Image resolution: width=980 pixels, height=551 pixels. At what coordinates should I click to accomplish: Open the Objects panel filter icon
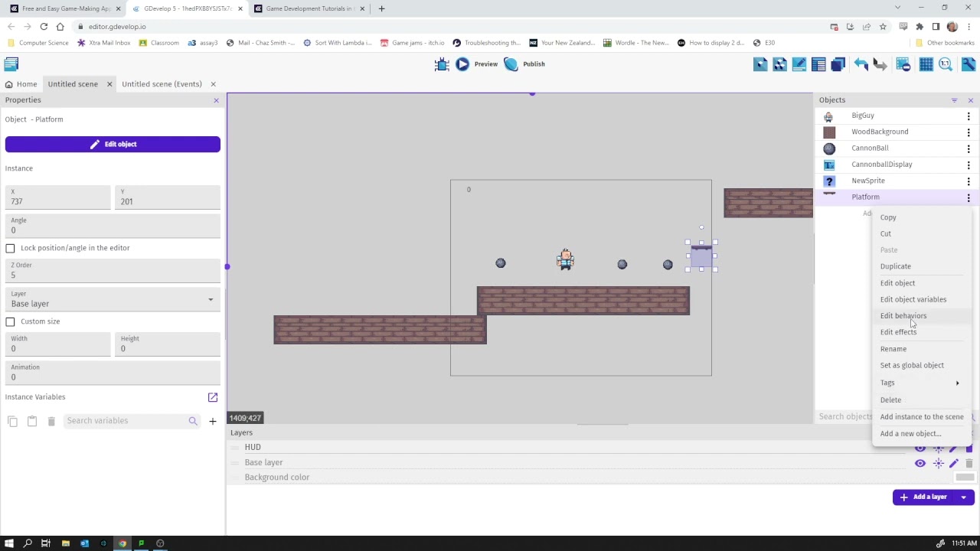tap(954, 100)
